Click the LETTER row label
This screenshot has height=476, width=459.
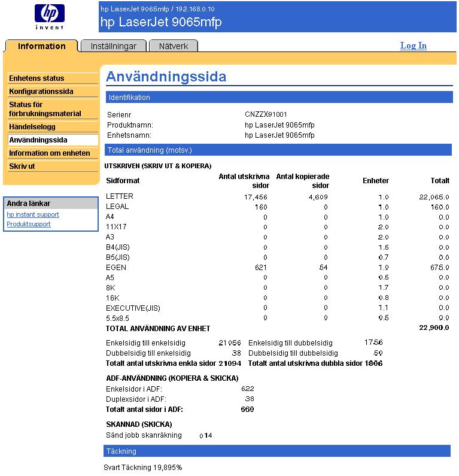coord(120,196)
